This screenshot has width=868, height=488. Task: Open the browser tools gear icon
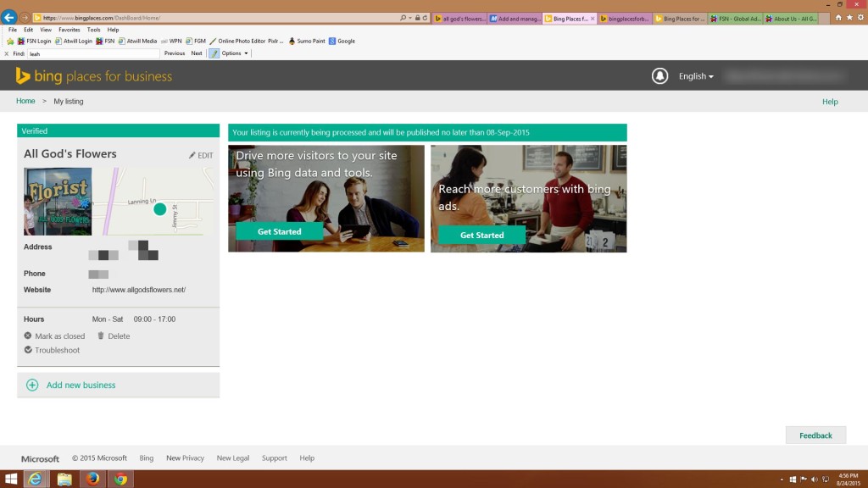(x=861, y=18)
